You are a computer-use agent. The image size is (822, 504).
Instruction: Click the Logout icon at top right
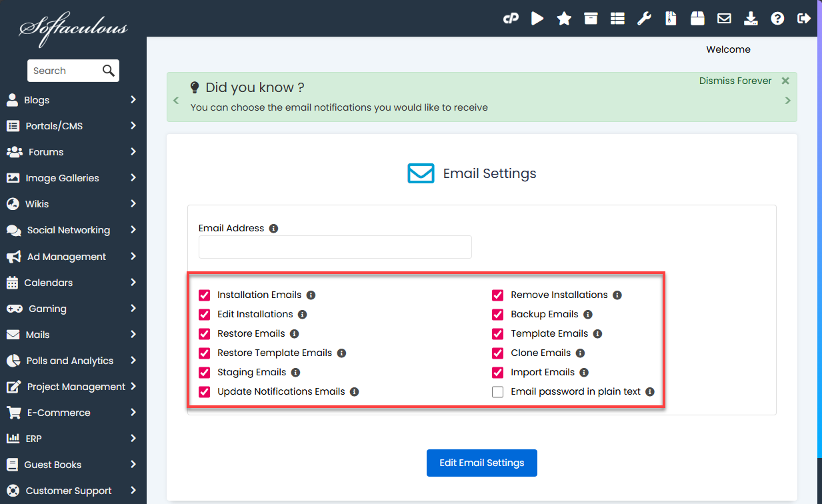(x=804, y=19)
